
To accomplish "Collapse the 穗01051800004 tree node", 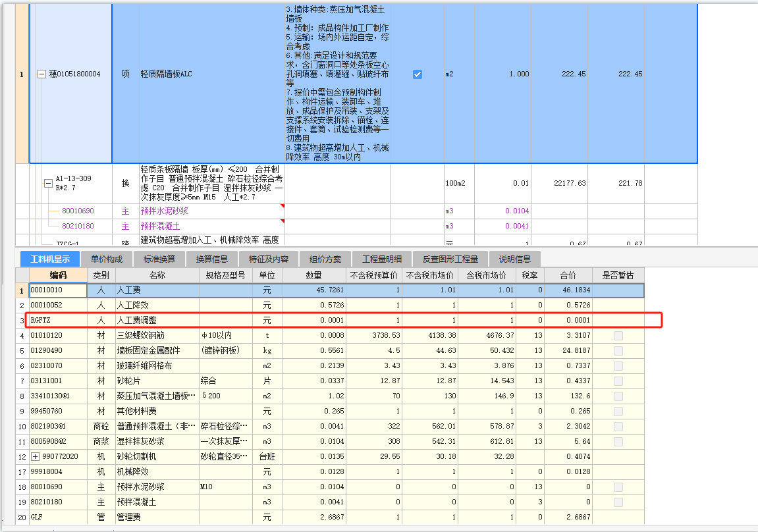I will [x=41, y=74].
